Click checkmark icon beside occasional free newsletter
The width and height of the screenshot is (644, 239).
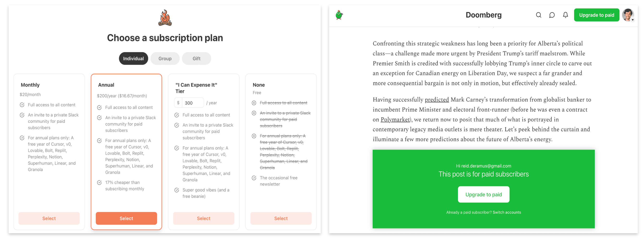(x=254, y=178)
